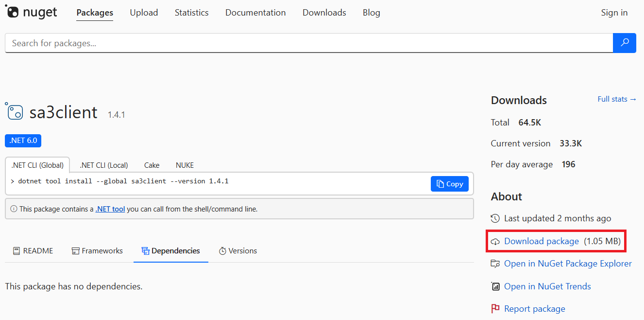Screen dimensions: 644x320
Task: Click the Per day average value 196
Action: [568, 164]
